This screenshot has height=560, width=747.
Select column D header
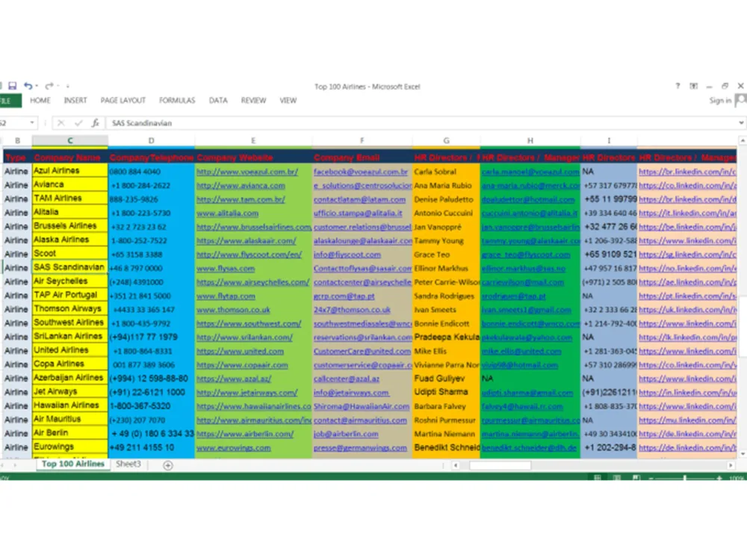152,140
